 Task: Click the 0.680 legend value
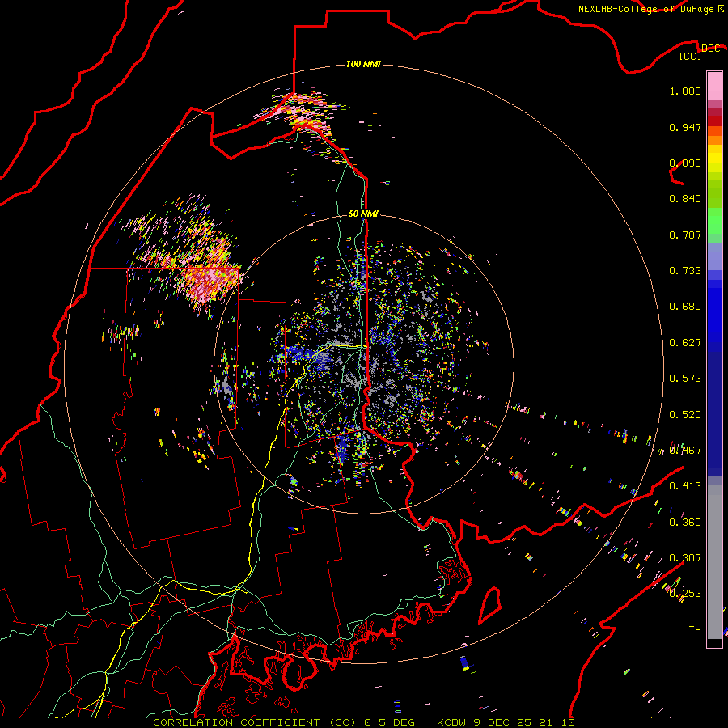pyautogui.click(x=685, y=307)
